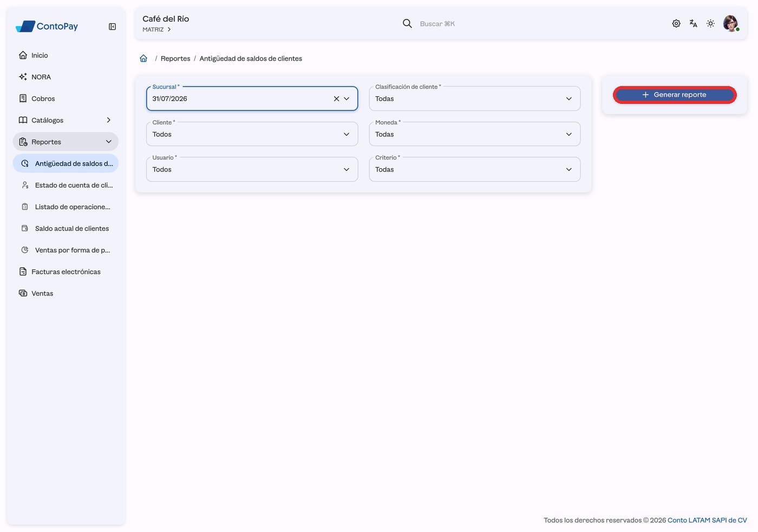This screenshot has width=758, height=532.
Task: Open NORA assistant in sidebar
Action: pos(66,77)
